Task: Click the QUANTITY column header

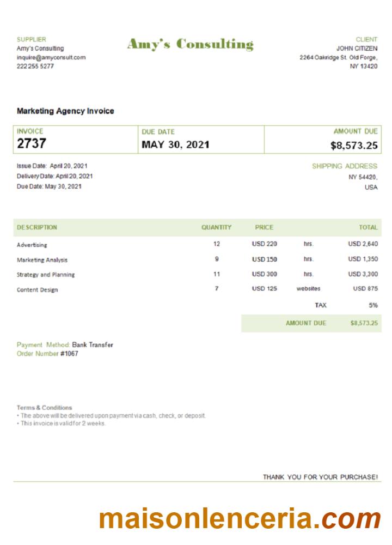Action: click(x=216, y=227)
